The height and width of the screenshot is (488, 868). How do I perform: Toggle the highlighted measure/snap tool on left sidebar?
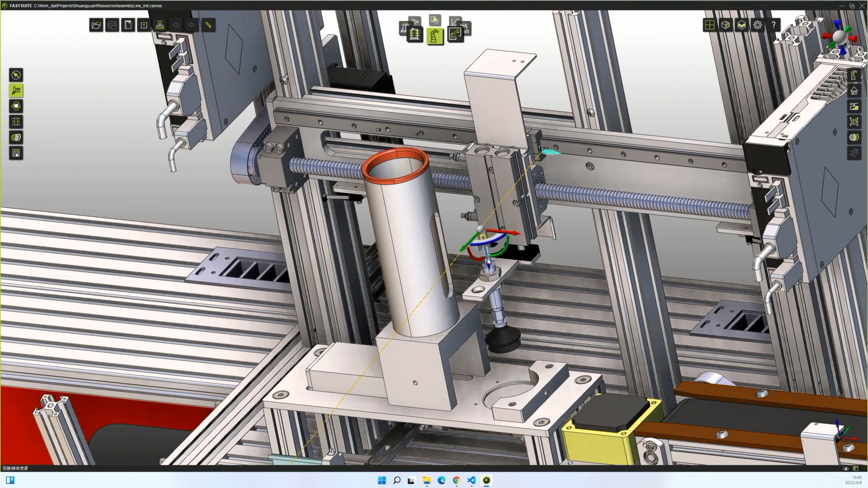pos(16,91)
